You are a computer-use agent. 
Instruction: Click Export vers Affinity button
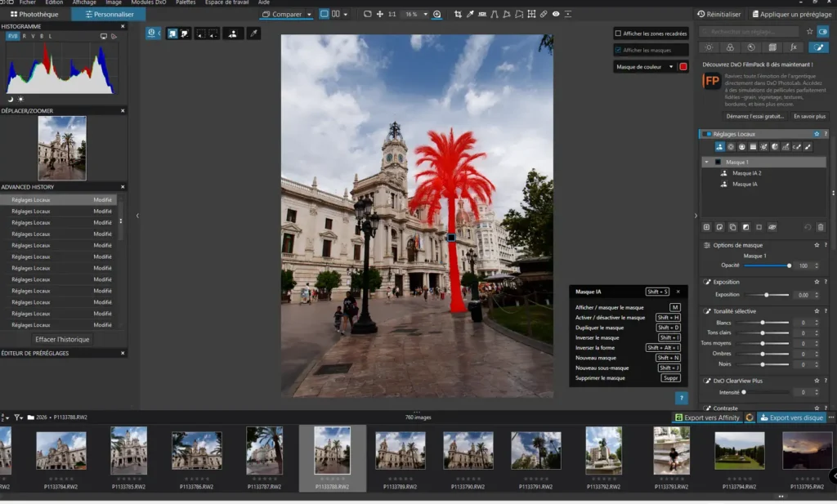pyautogui.click(x=707, y=417)
